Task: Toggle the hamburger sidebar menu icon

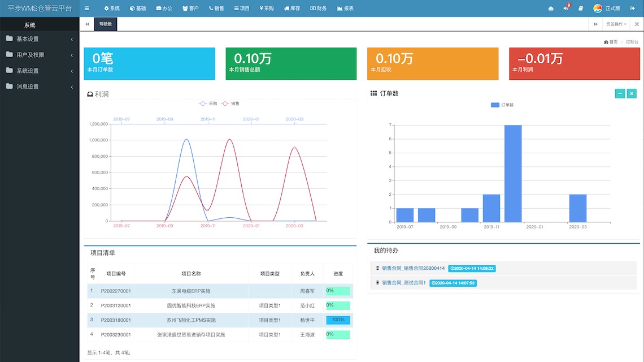Action: coord(86,8)
